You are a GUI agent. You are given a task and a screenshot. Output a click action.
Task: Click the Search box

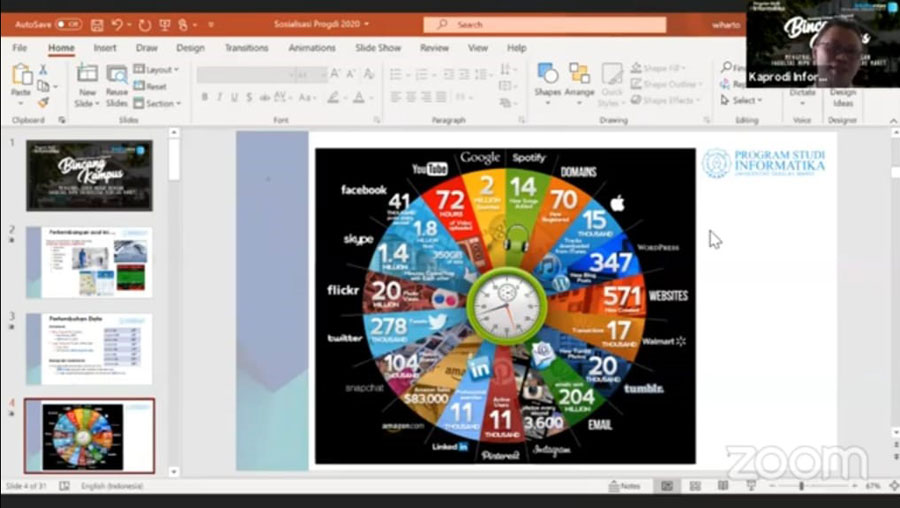(545, 25)
